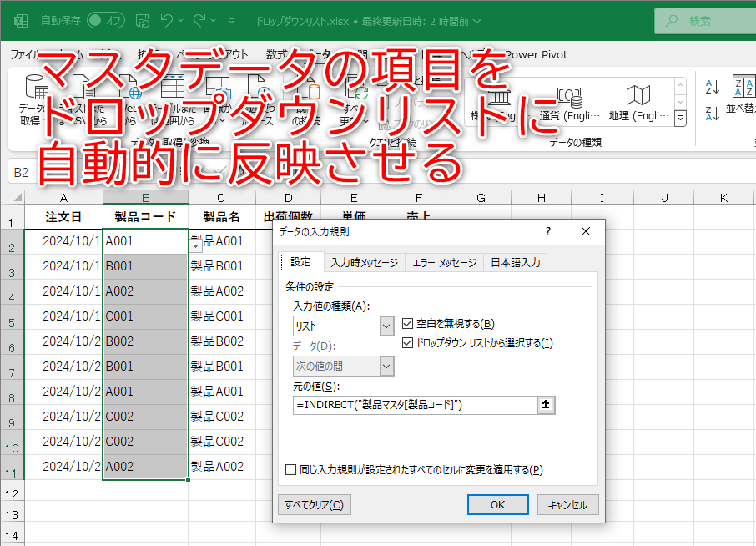The image size is (756, 546).
Task: Click the すべてクリア button
Action: point(314,504)
